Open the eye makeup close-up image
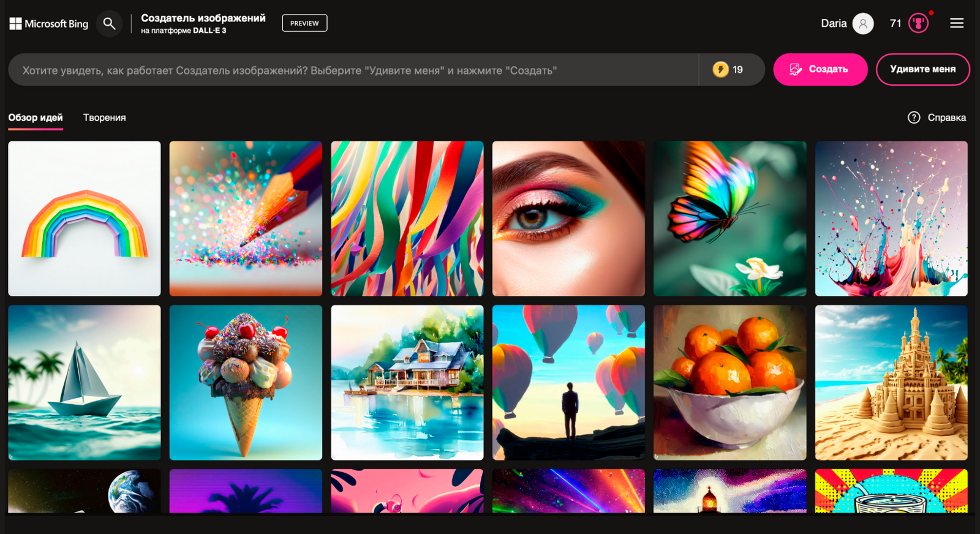 568,219
